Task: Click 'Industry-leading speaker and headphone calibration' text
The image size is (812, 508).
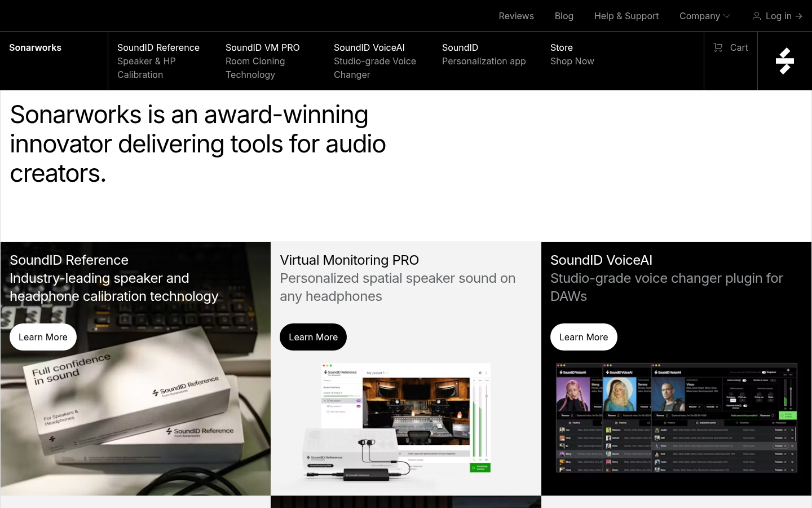Action: (114, 287)
